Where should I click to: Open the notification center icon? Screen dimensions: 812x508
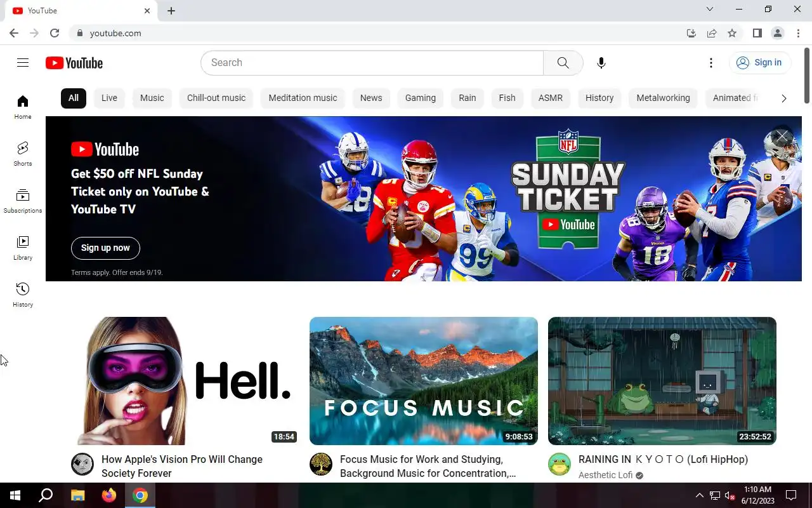pos(791,495)
